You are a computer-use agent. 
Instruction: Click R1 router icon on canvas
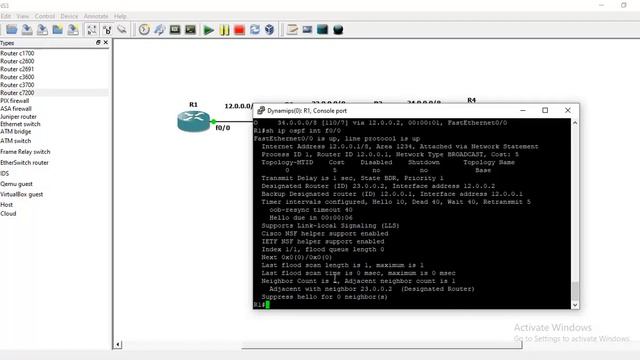(x=193, y=121)
